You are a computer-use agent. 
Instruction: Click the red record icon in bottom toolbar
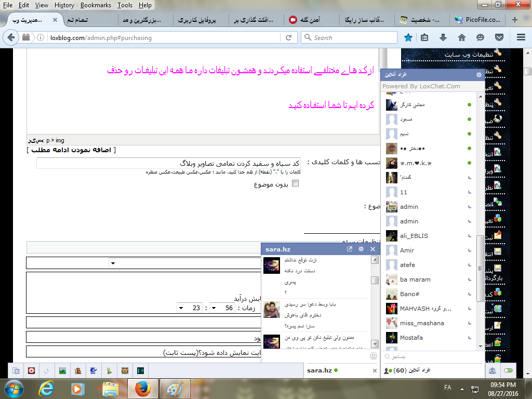coord(31,370)
